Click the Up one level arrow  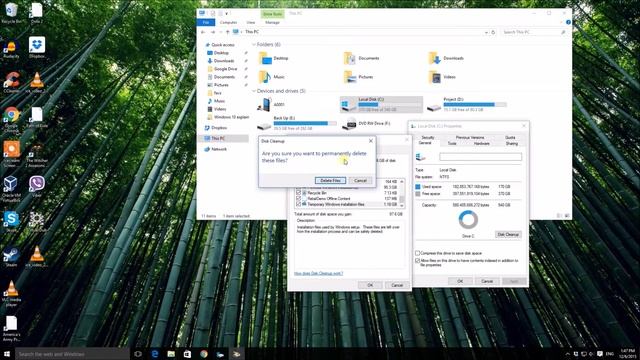click(227, 32)
